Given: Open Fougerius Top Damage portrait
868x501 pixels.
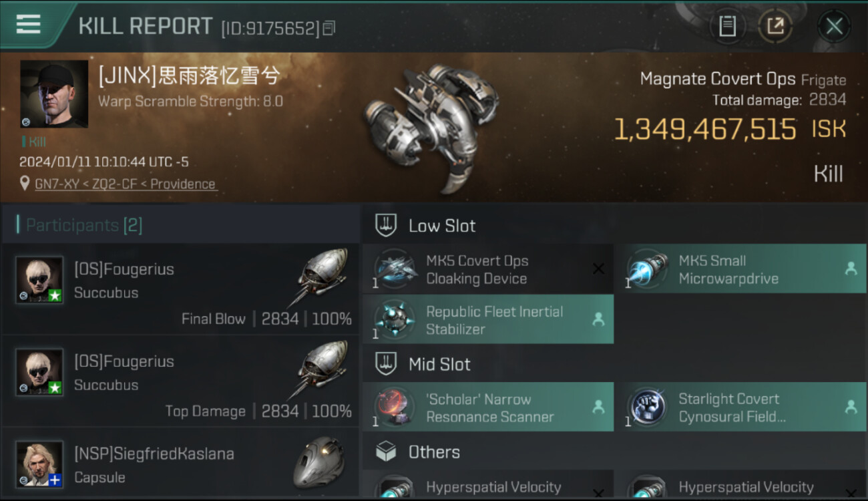Looking at the screenshot, I should (40, 372).
